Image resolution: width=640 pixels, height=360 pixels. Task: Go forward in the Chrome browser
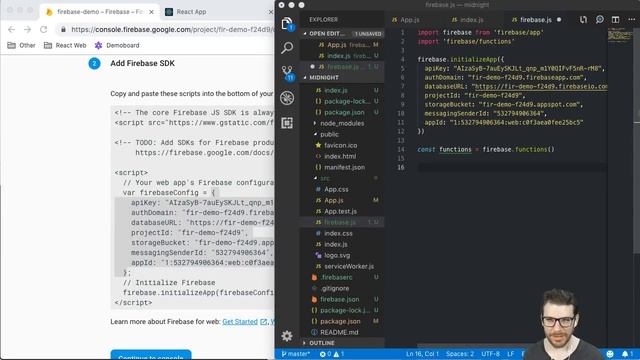point(27,29)
